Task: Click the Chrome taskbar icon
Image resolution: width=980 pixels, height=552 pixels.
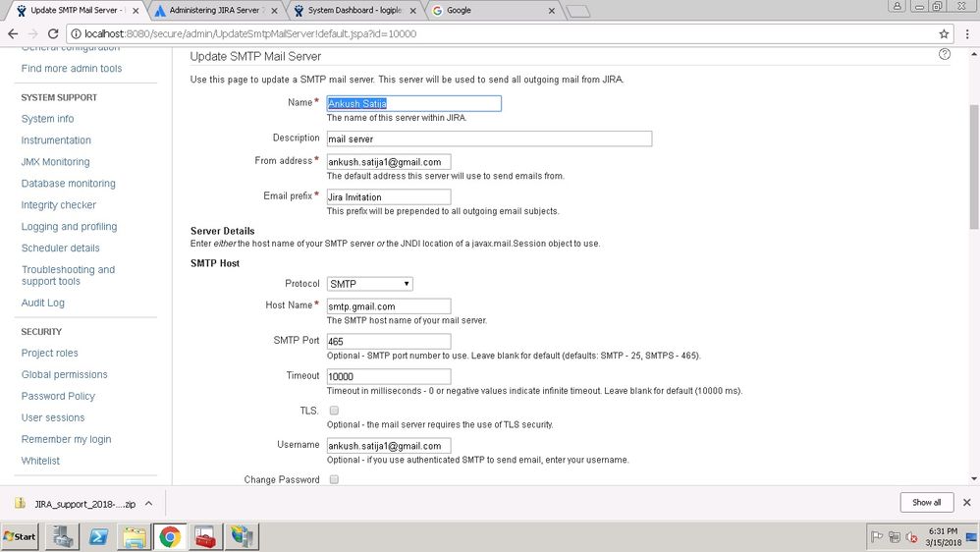Action: (x=169, y=536)
